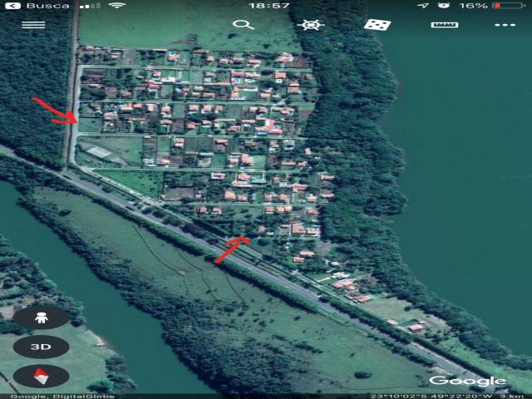Open Voyager ship wheel icon
532x399 pixels.
(x=313, y=24)
